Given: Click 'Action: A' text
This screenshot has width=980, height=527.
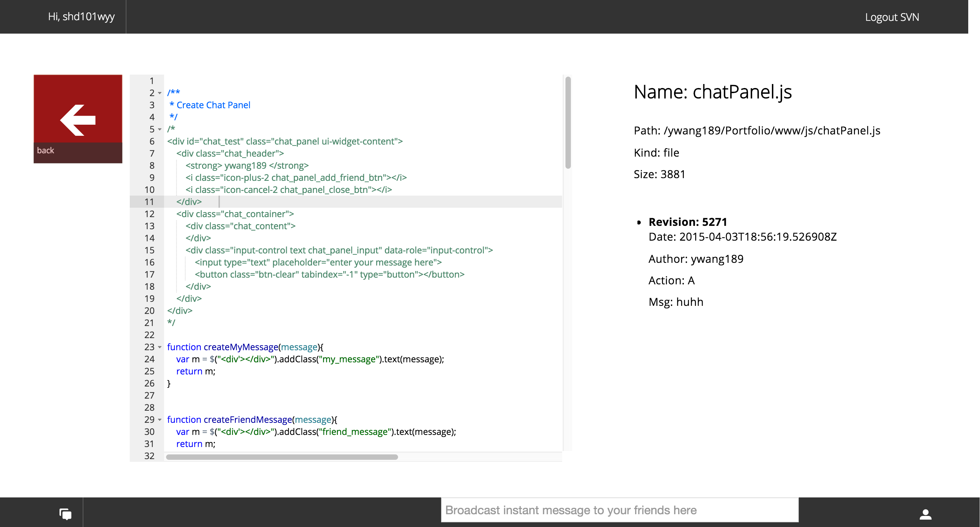Looking at the screenshot, I should coord(671,281).
